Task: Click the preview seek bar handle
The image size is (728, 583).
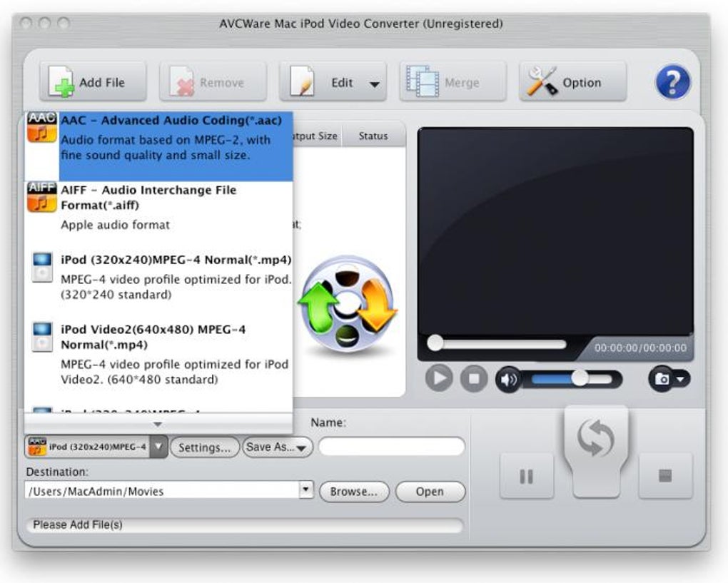Action: pyautogui.click(x=435, y=343)
